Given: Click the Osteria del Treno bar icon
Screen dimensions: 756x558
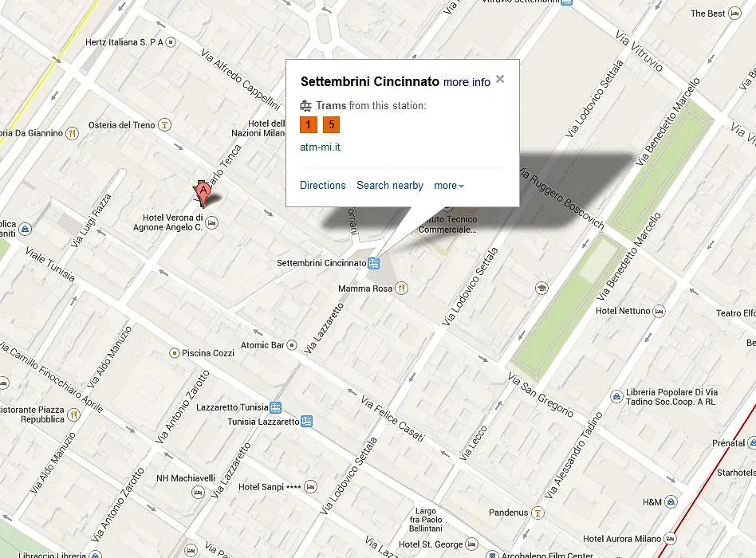Looking at the screenshot, I should [x=164, y=125].
